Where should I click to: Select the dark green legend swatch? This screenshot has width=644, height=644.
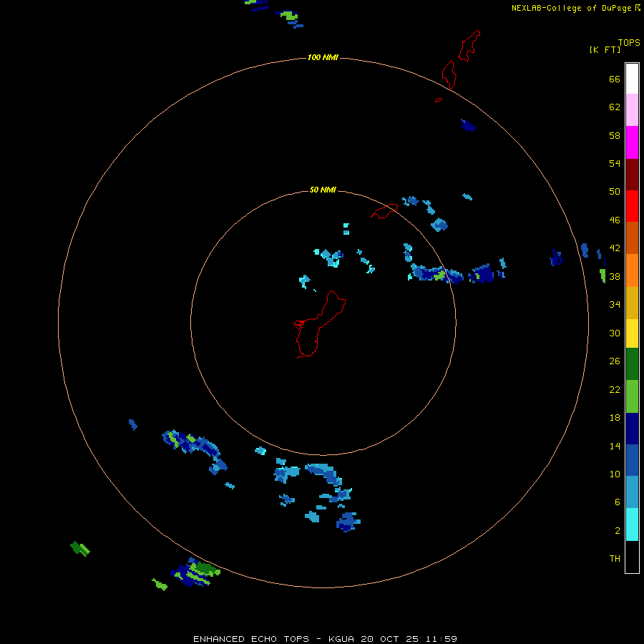point(632,364)
